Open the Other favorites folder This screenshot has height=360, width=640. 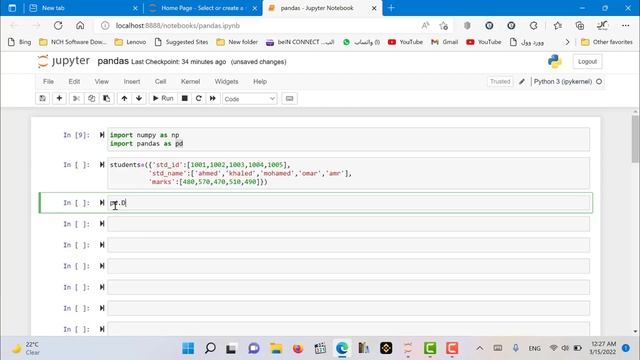tap(607, 42)
